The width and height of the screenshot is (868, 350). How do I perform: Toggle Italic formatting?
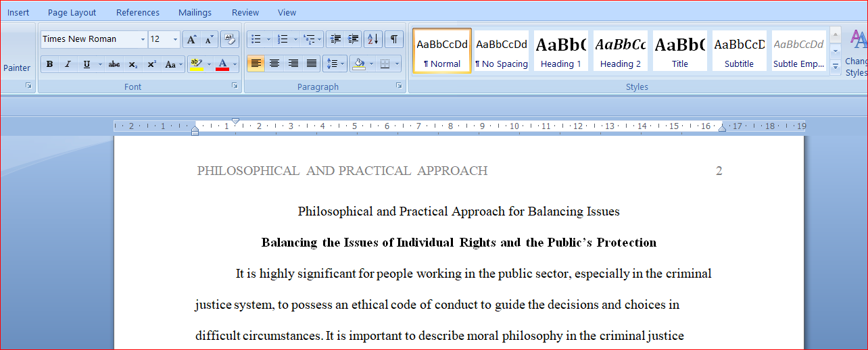coord(68,64)
